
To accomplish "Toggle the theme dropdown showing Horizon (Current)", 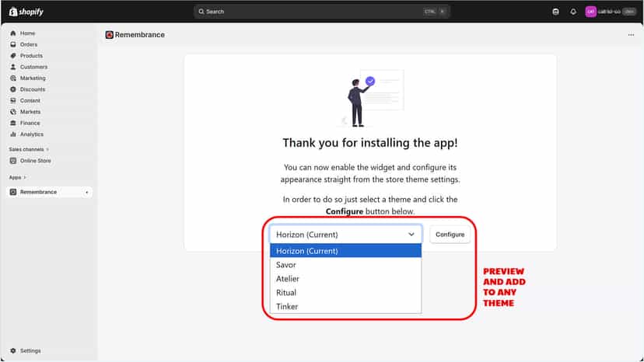I will pos(346,235).
